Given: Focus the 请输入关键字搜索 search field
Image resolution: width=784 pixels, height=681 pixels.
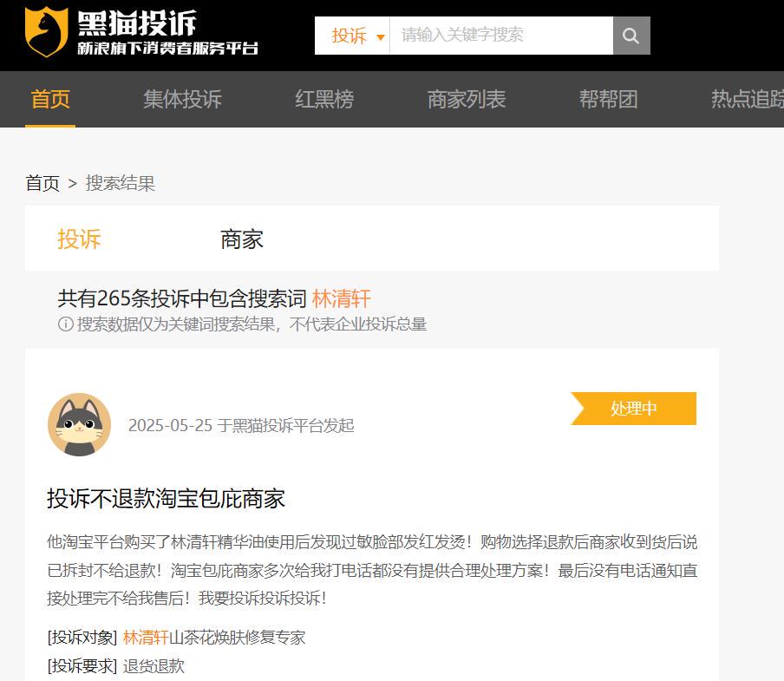Looking at the screenshot, I should point(501,36).
